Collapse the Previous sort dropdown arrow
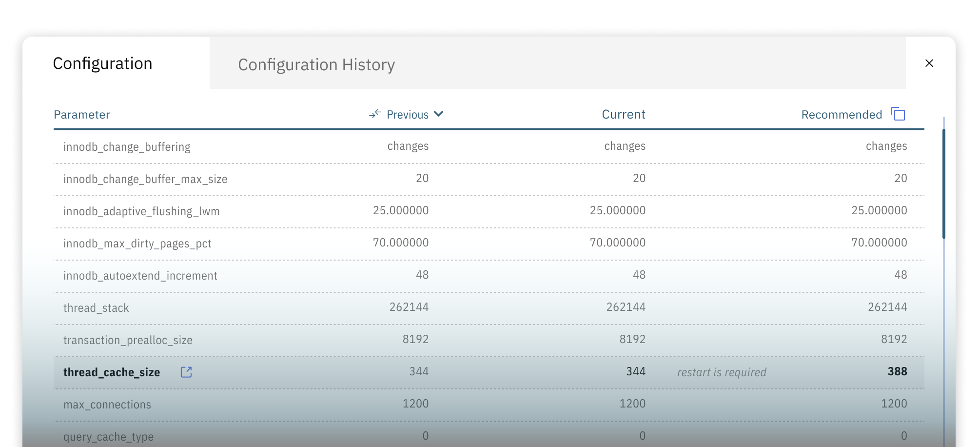The height and width of the screenshot is (447, 980). [x=438, y=114]
